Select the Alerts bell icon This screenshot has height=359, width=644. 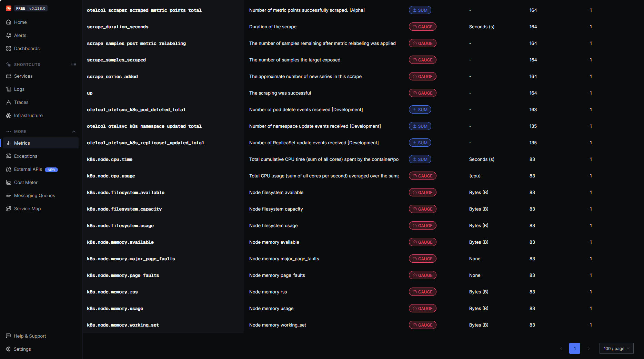tap(9, 35)
